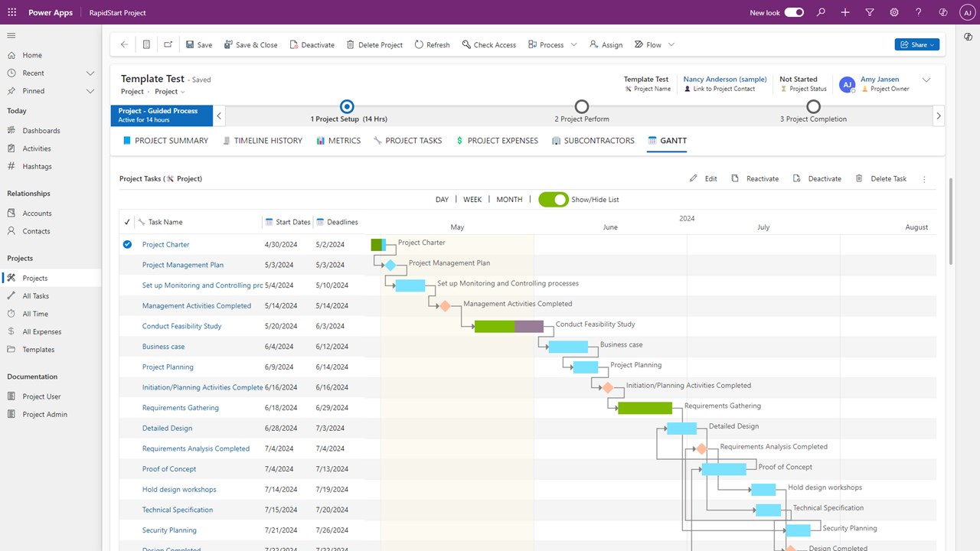Click the Save command

point(199,44)
